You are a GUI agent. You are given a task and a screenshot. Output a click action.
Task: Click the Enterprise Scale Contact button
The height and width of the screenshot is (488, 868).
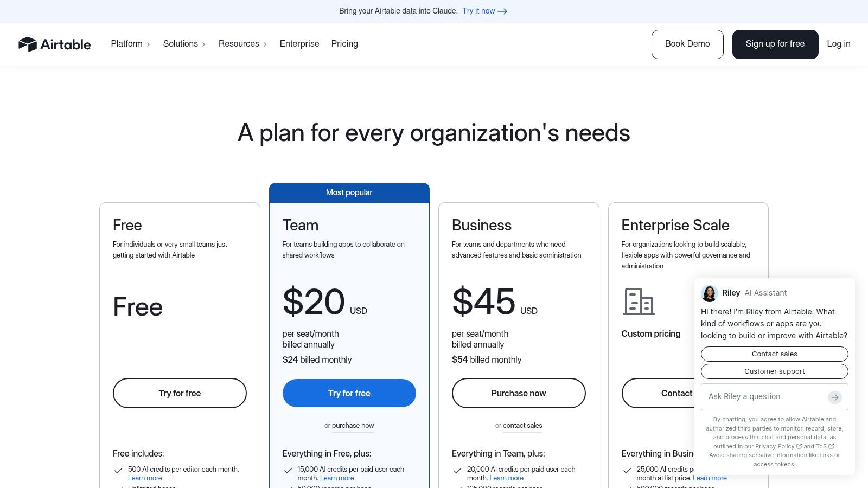click(659, 393)
